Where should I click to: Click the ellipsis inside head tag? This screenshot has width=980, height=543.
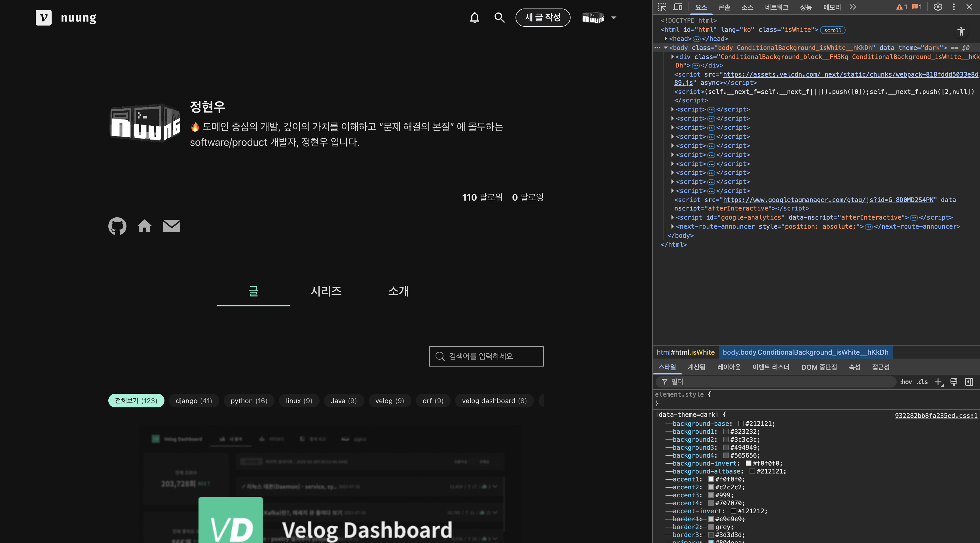[x=696, y=39]
